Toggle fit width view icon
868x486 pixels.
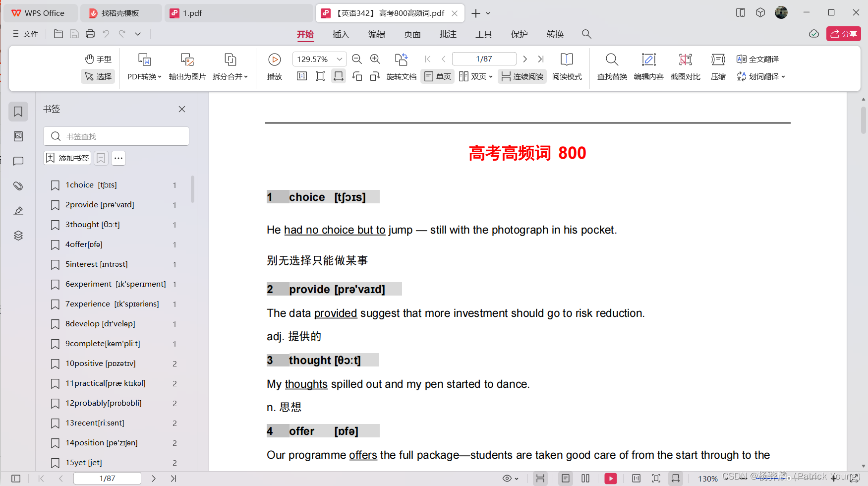(339, 76)
